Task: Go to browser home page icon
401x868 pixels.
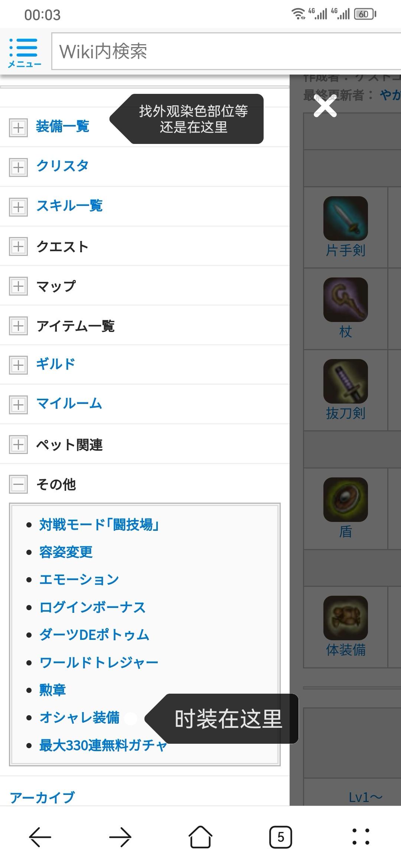Action: pos(200,837)
